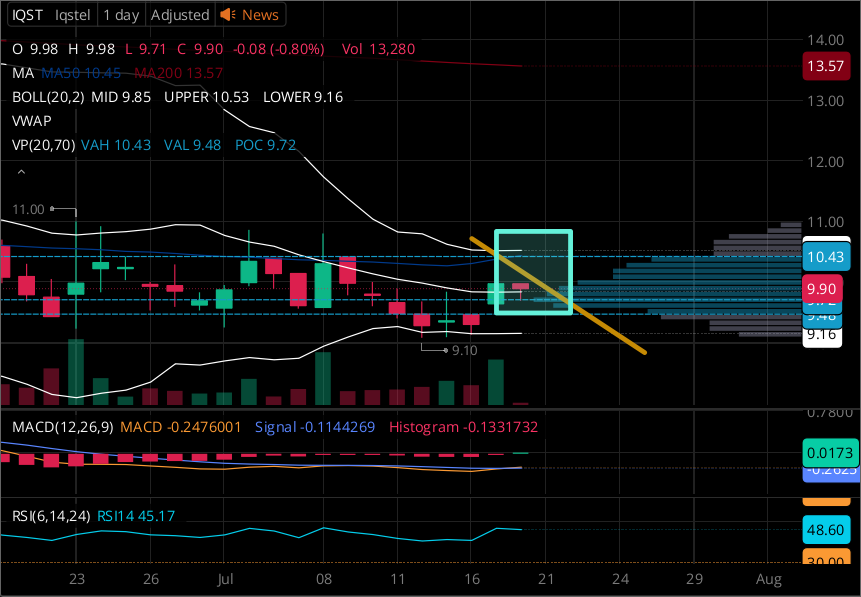861x597 pixels.
Task: Click the MA50 10.45 legend value
Action: click(x=81, y=73)
